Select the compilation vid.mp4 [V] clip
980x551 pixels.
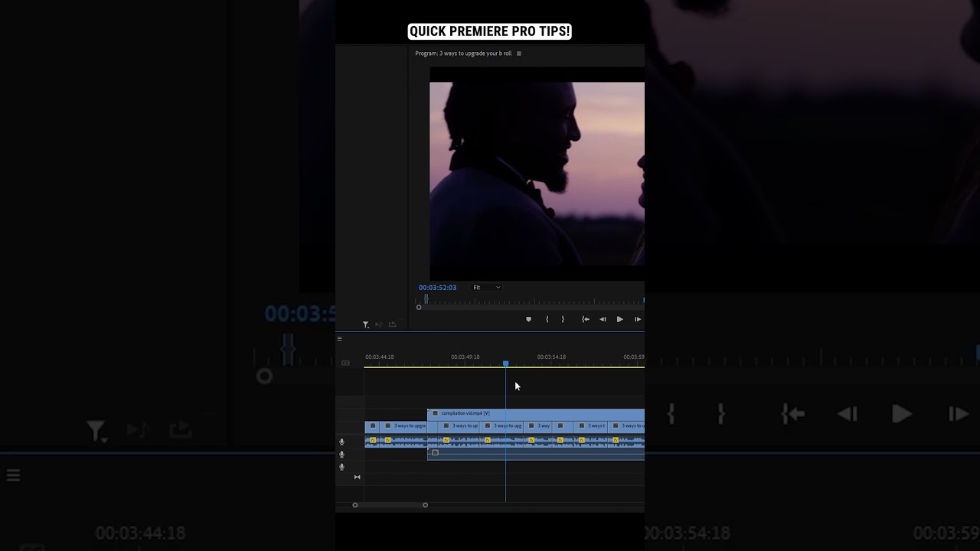click(x=536, y=413)
